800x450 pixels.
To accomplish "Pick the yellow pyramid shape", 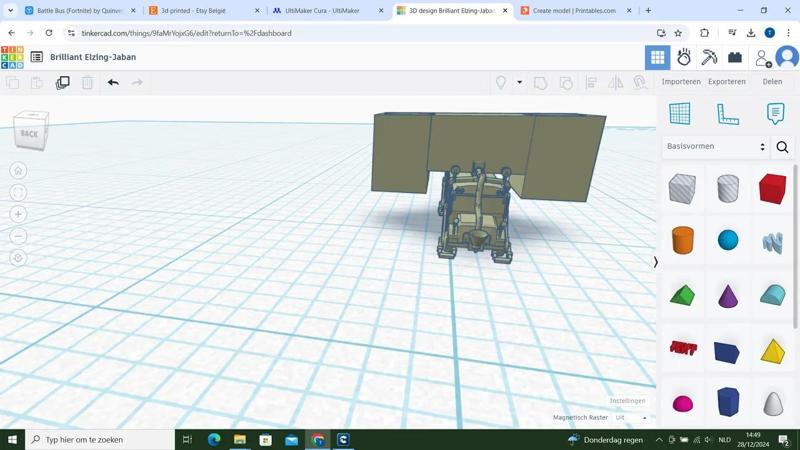I will pos(773,352).
